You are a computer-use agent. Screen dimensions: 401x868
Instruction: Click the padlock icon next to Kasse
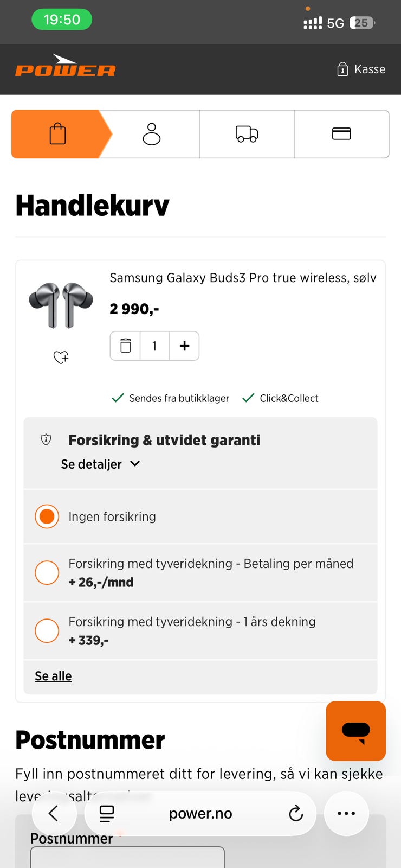tap(343, 69)
